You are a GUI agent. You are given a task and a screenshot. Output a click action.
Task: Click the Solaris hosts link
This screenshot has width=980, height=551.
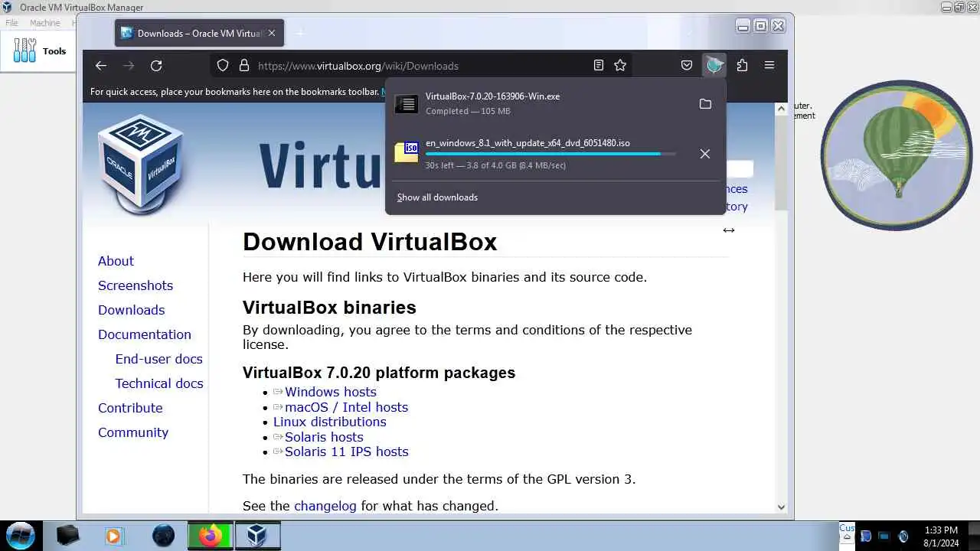click(x=324, y=437)
